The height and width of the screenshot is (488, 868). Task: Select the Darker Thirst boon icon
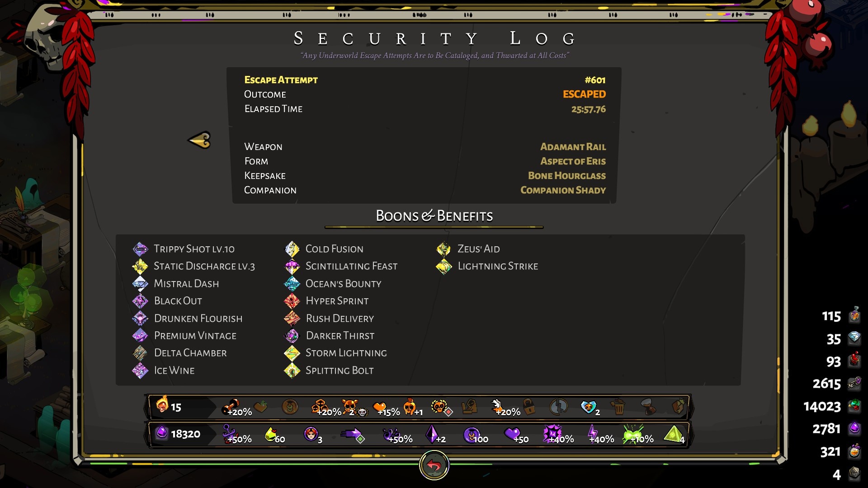[x=292, y=336]
